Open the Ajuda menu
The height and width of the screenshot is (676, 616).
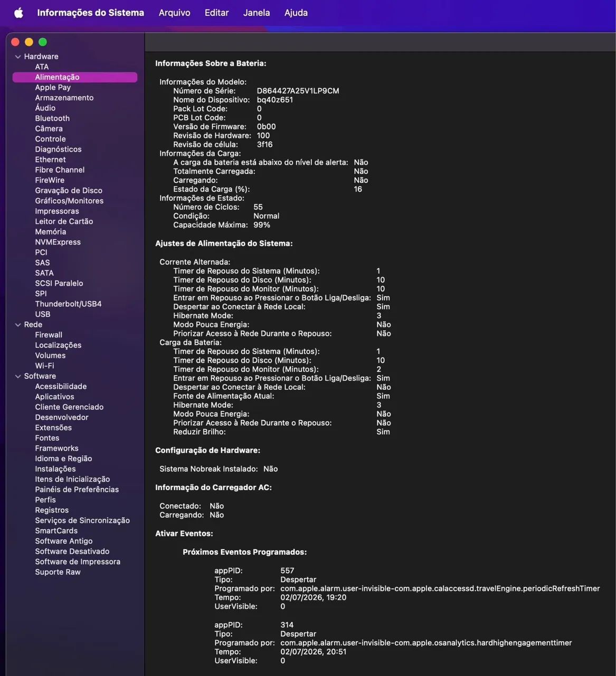click(296, 13)
